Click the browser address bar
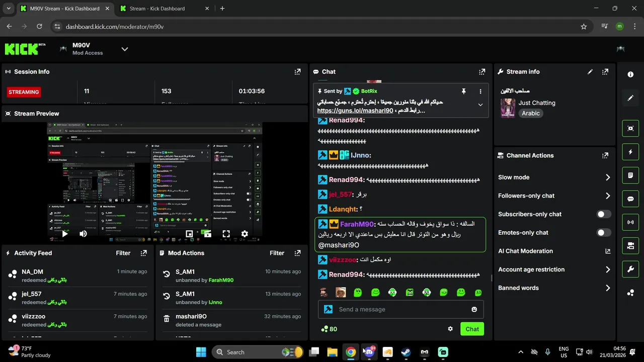The image size is (644, 362). [322, 27]
